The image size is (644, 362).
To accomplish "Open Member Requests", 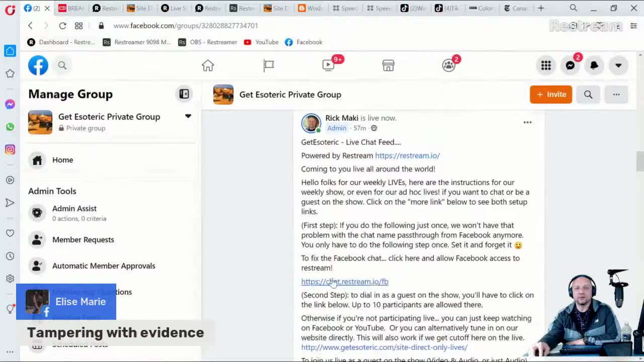I will 111,239.
